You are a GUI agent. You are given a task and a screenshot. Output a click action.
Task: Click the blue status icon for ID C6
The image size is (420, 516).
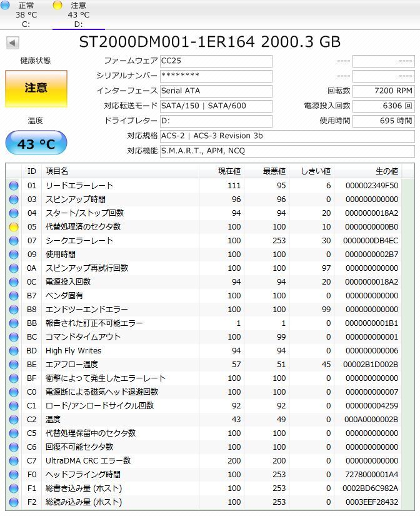[14, 447]
